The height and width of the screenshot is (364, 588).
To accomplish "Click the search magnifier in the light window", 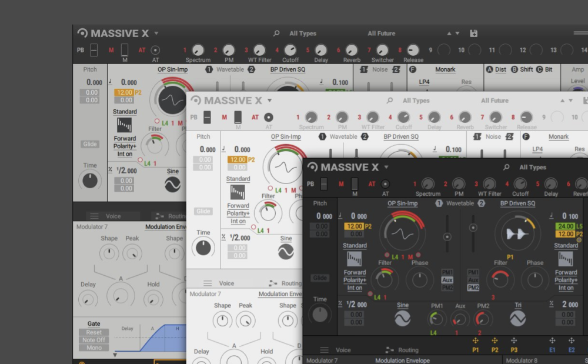I will coord(390,101).
